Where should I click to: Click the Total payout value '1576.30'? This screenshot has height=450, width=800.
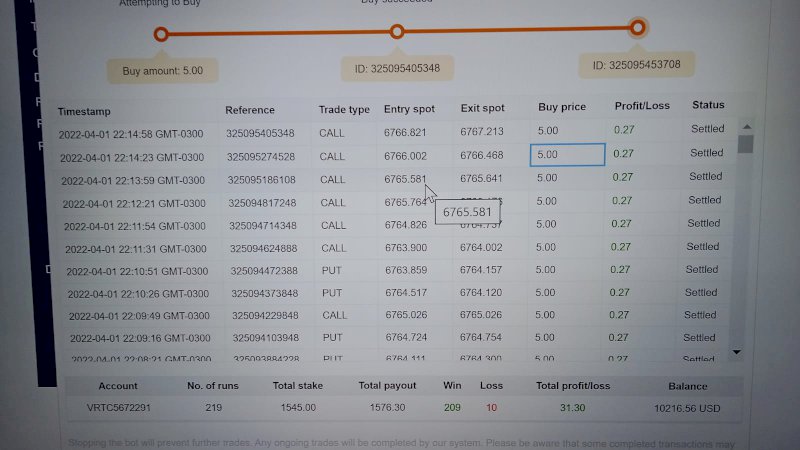387,408
